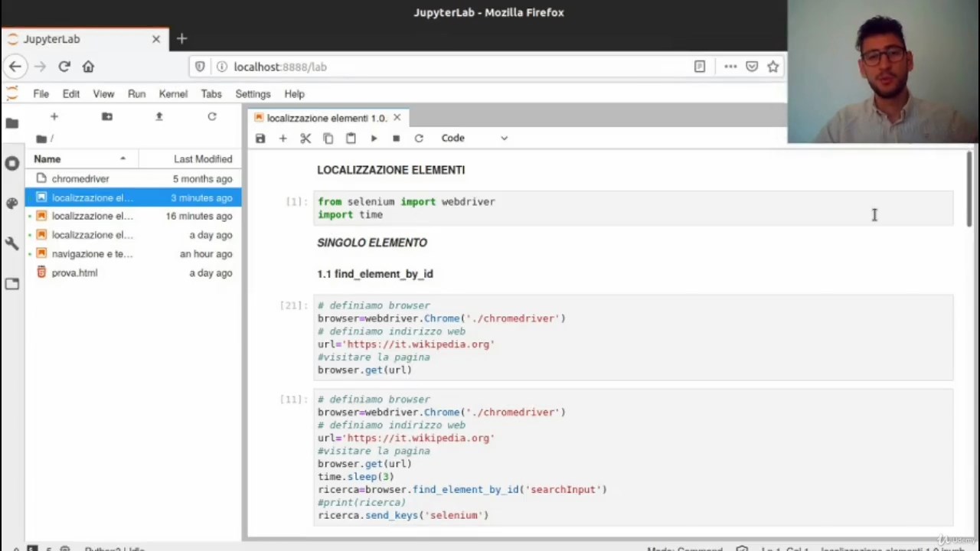Sort files by Last Modified
The image size is (980, 551).
[x=190, y=159]
